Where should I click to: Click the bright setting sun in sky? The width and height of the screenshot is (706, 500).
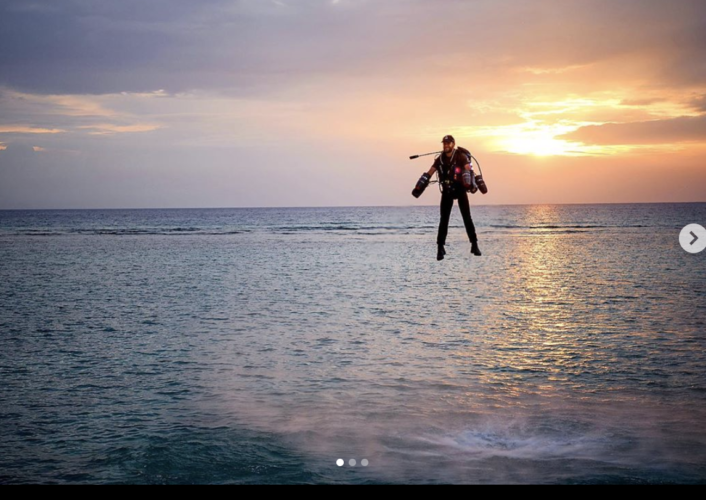537,143
